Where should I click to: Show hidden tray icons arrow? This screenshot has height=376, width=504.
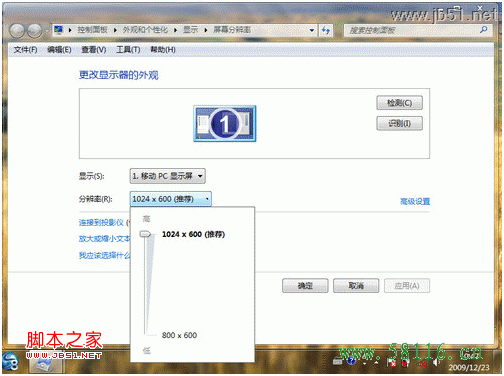coord(376,362)
